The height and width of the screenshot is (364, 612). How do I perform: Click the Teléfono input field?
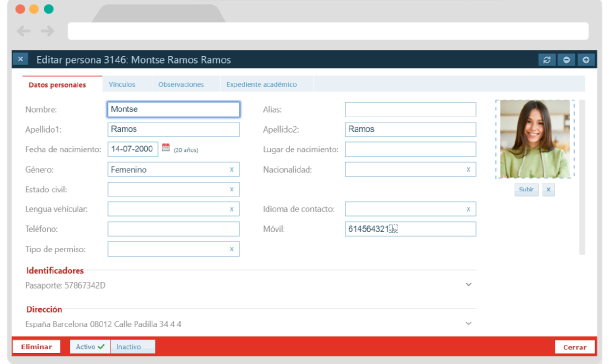(174, 229)
